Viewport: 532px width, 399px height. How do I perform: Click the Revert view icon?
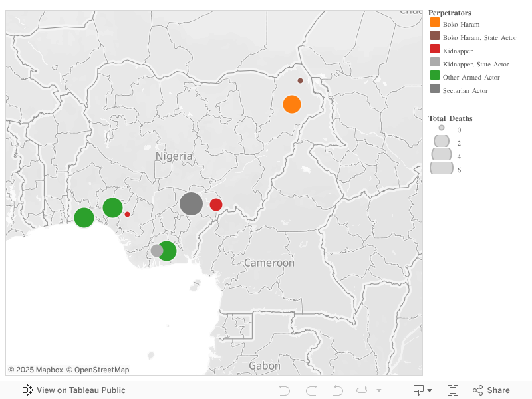pos(337,390)
